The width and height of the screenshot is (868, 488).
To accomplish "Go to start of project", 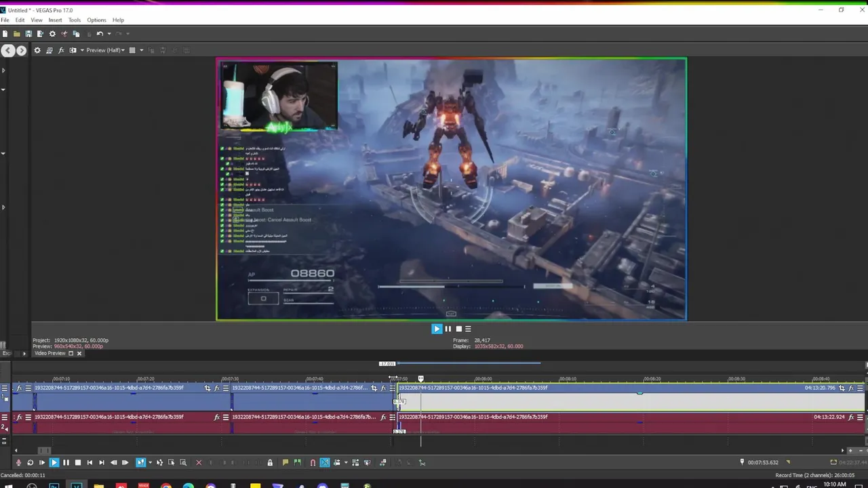I will (x=90, y=462).
